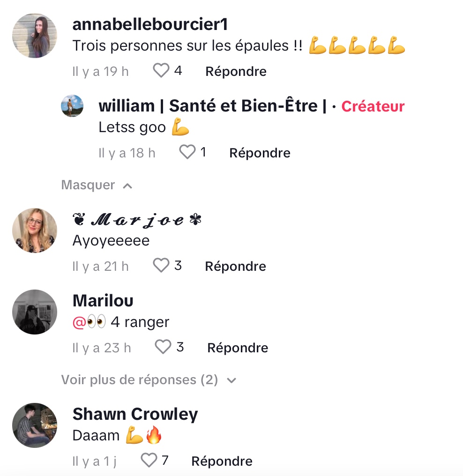Open Shawn Crowley's profile picture

[35, 425]
